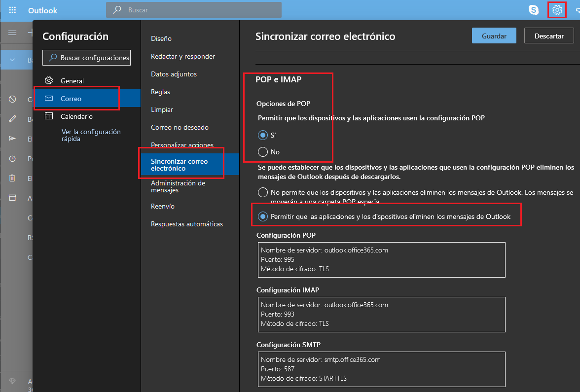Image resolution: width=580 pixels, height=392 pixels.
Task: Toggle the hamburger menu to collapse navigation
Action: 12,33
